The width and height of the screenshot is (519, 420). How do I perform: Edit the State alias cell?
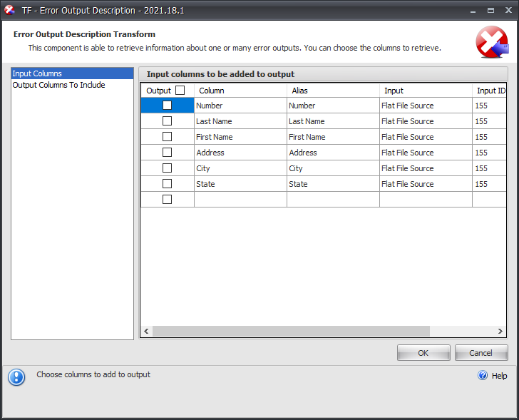click(x=333, y=183)
